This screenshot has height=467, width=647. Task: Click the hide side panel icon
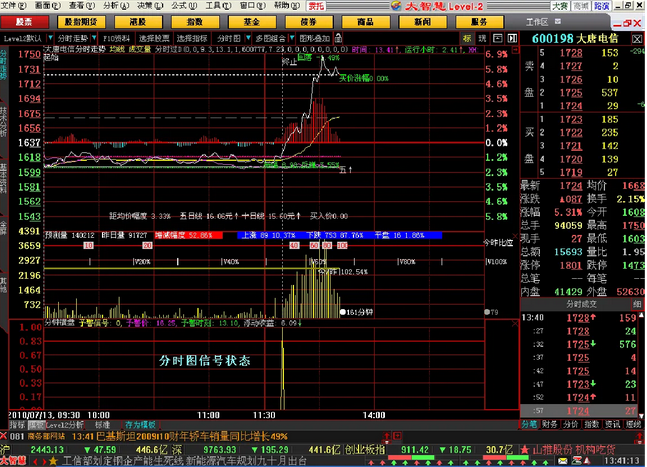(512, 38)
